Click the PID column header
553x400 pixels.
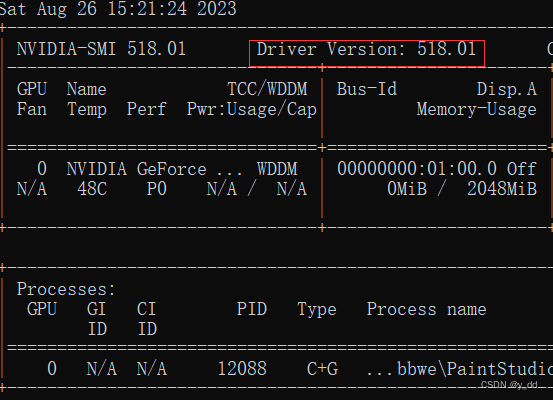[x=251, y=309]
